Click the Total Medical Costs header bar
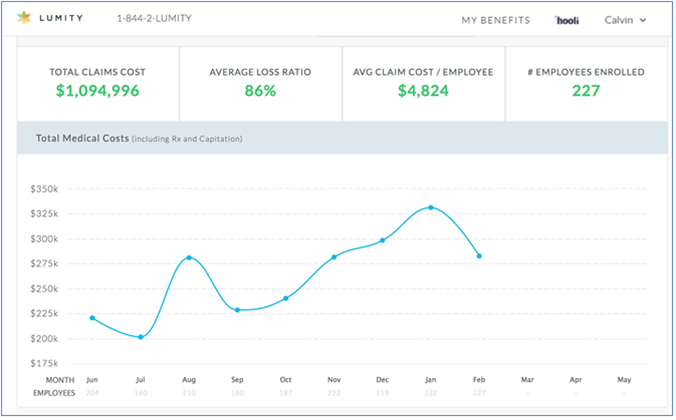Image resolution: width=676 pixels, height=420 pixels. 342,138
